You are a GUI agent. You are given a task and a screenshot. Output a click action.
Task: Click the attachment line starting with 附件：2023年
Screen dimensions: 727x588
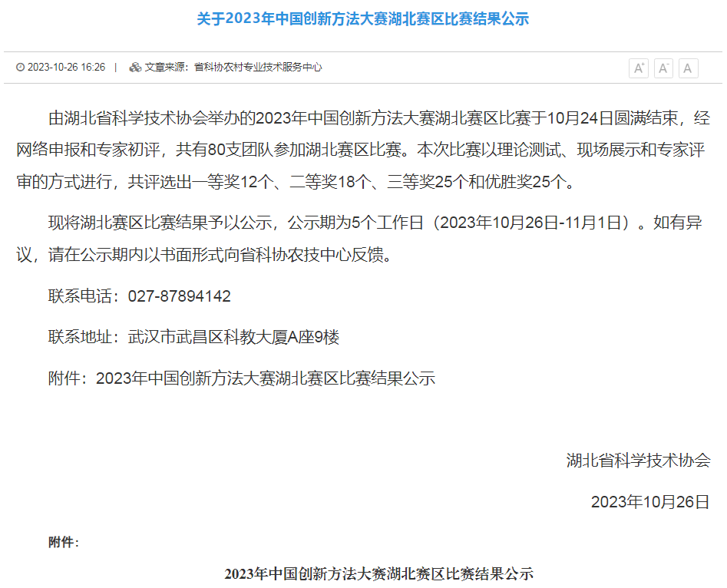242,378
